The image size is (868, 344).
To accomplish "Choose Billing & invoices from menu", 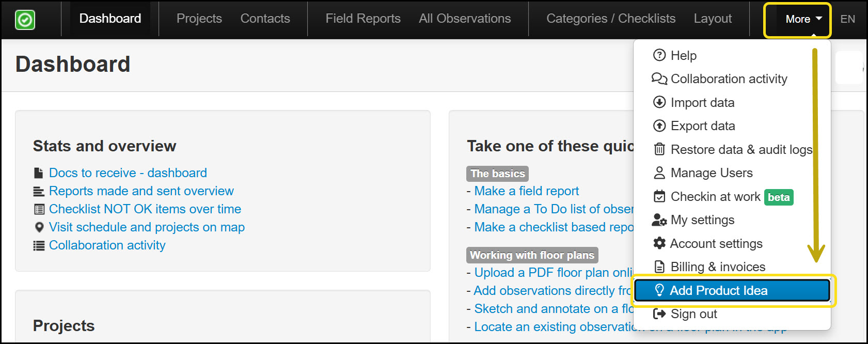I will pos(718,267).
